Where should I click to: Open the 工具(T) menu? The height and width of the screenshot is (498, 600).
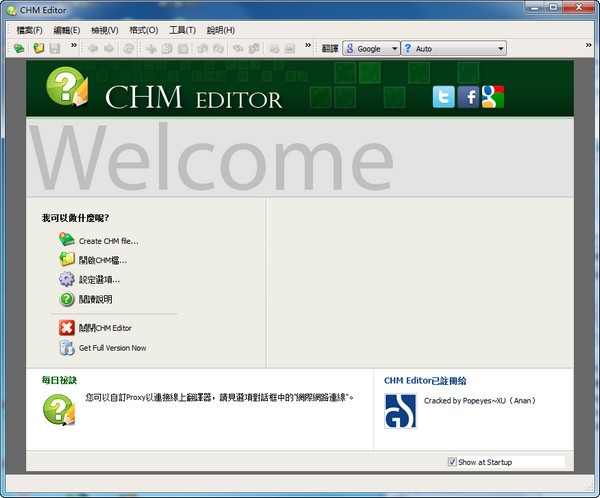point(183,30)
